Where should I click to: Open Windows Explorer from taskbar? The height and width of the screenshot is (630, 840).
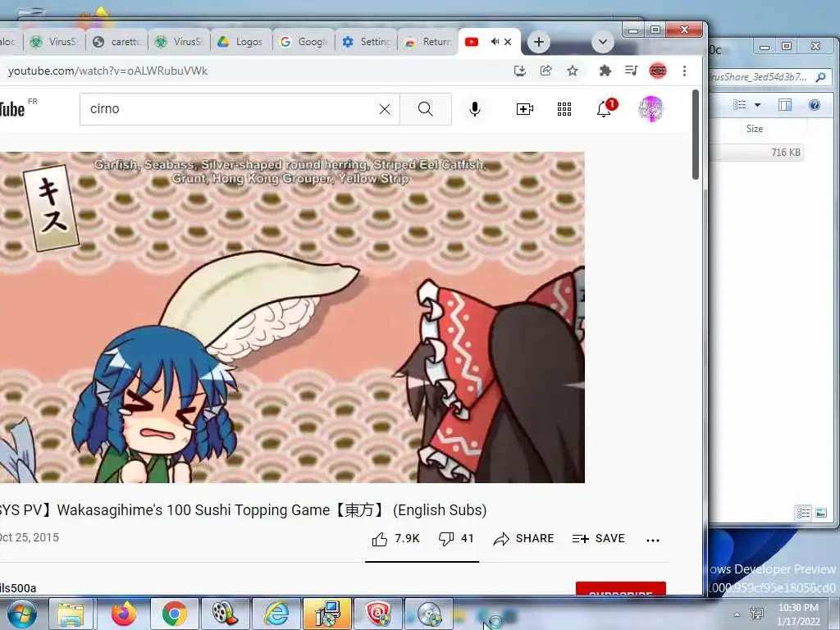coord(71,614)
